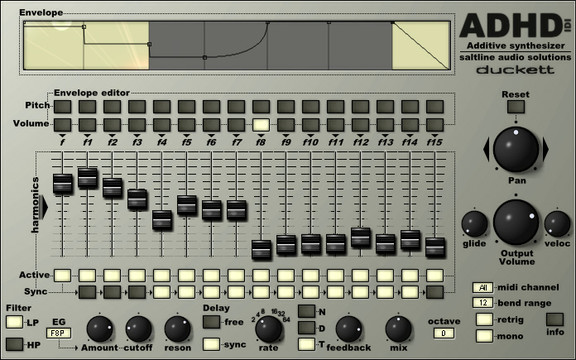Image resolution: width=576 pixels, height=360 pixels.
Task: Click the Pan knob
Action: click(516, 149)
